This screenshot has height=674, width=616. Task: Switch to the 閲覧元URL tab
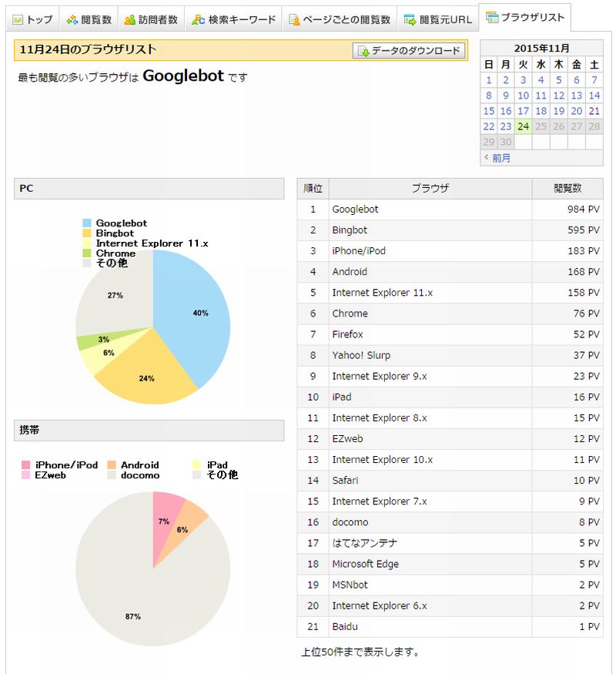click(x=437, y=20)
